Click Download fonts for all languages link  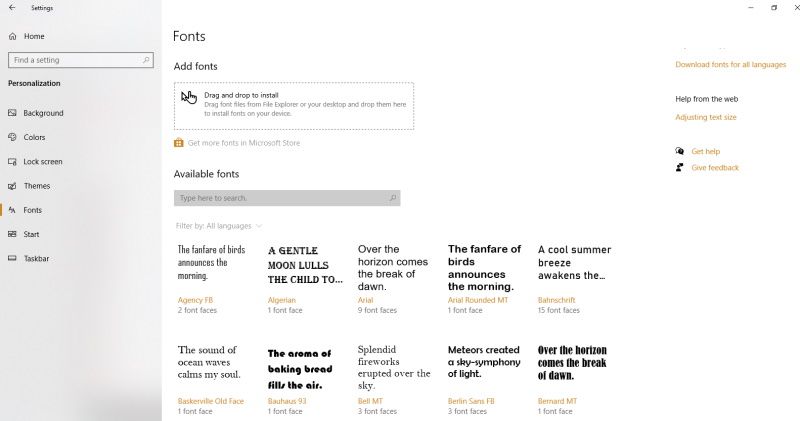730,65
